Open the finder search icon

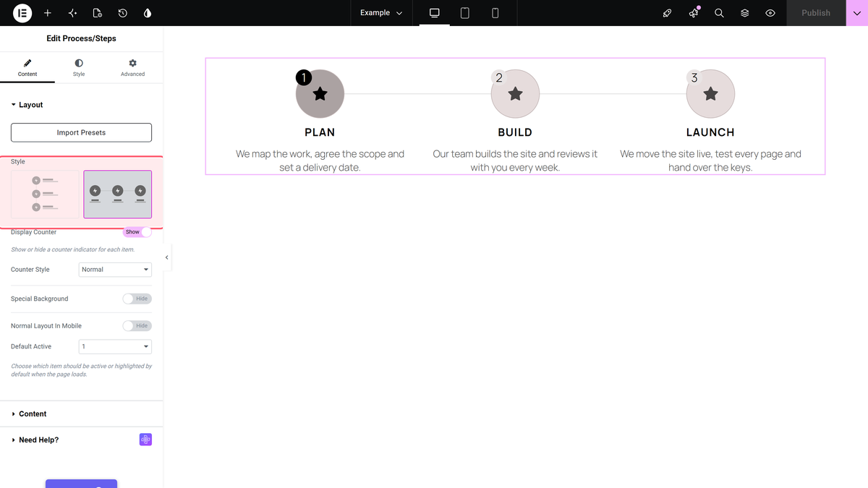(719, 13)
